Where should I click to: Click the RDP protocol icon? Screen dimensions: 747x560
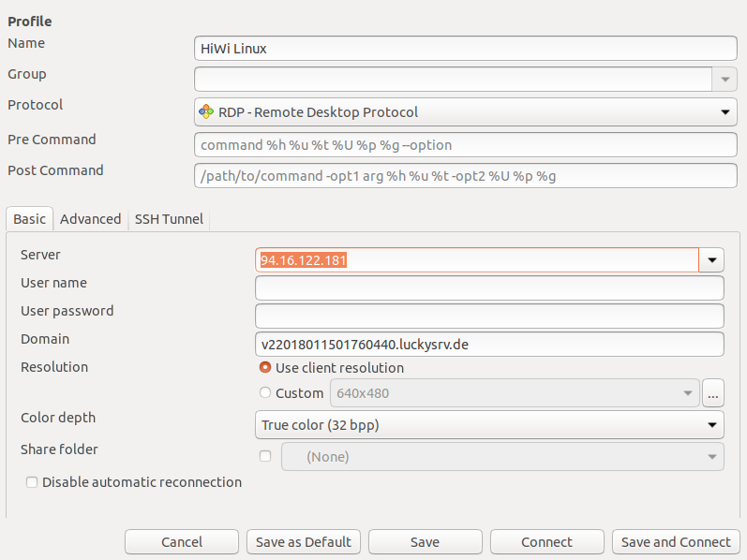pos(205,112)
